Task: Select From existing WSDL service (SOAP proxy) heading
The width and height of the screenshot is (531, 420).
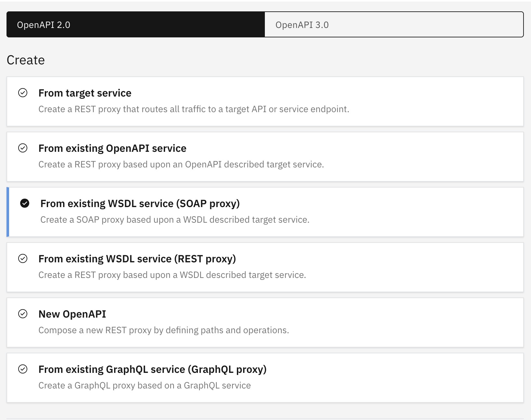Action: tap(140, 203)
